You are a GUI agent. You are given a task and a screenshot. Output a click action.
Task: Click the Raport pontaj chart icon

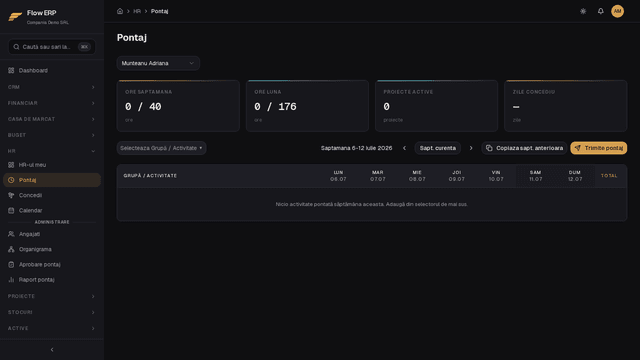point(11,280)
